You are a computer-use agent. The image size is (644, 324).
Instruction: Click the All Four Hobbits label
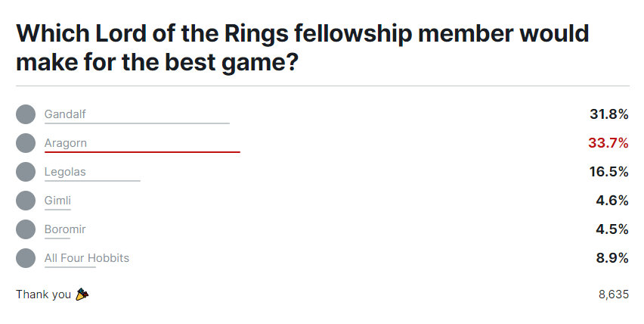coord(87,258)
